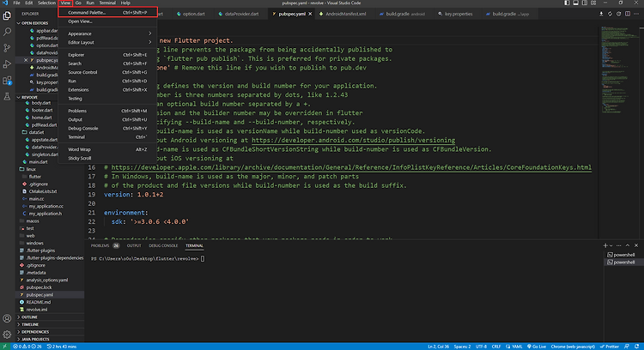Open Customize Layout icon in title bar
Screen dimensions: 644x350
coord(593,3)
